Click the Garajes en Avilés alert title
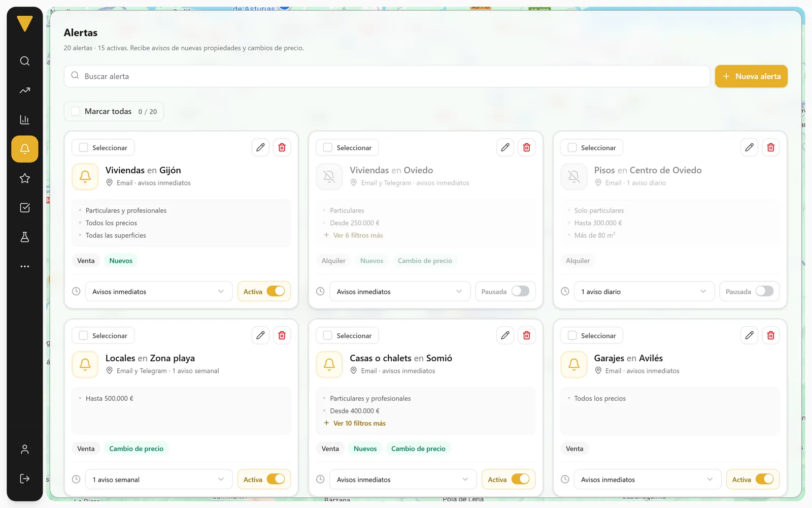 628,358
